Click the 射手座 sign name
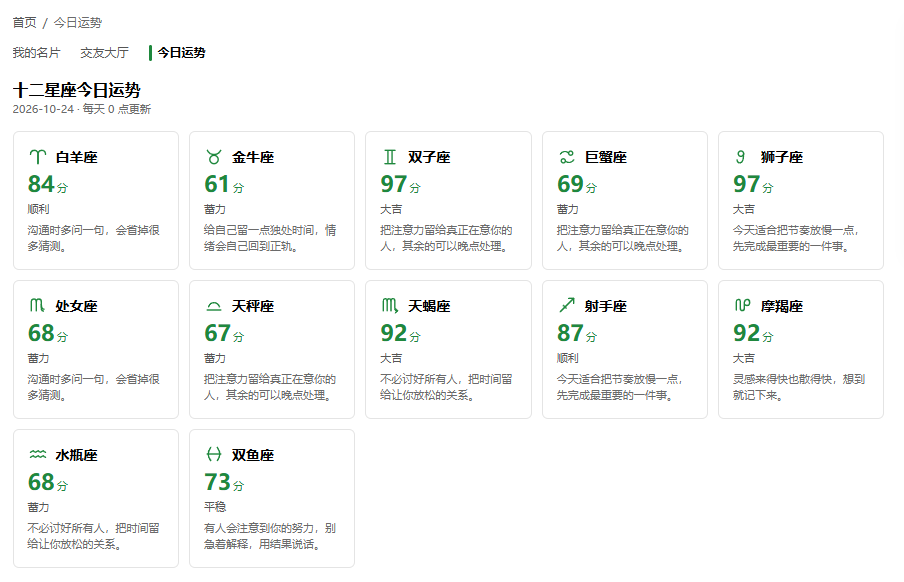The image size is (904, 582). pyautogui.click(x=606, y=306)
